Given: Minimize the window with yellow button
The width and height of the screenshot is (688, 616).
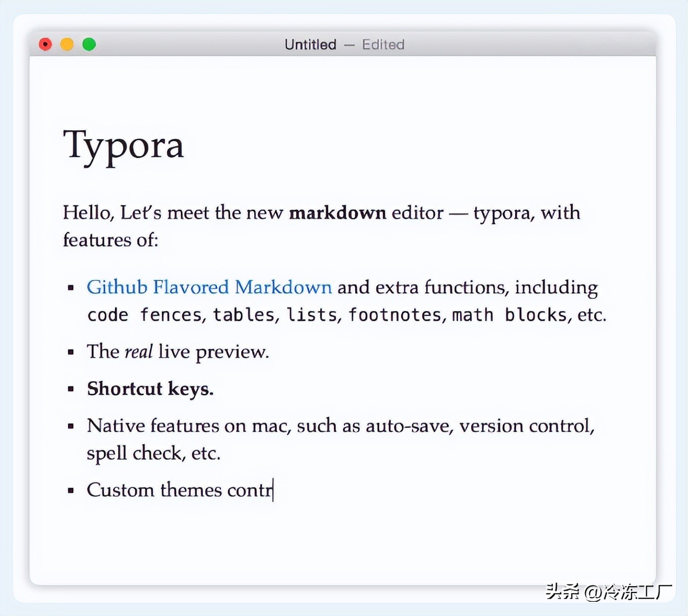Looking at the screenshot, I should (x=67, y=44).
